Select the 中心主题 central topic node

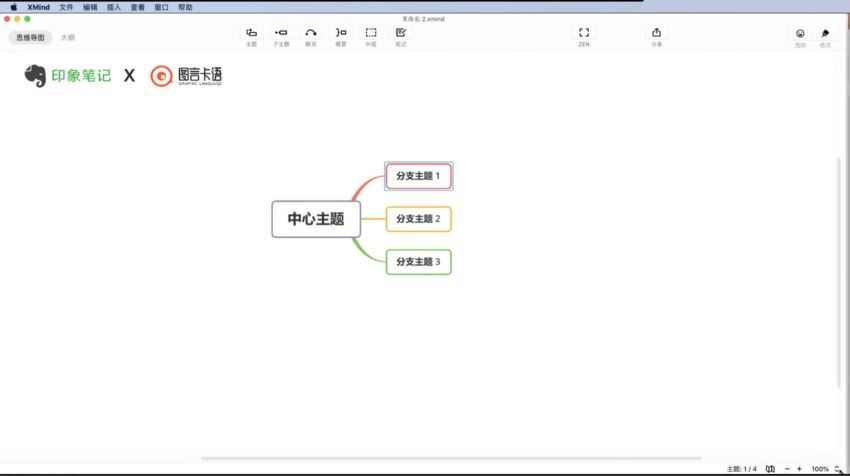(x=315, y=219)
